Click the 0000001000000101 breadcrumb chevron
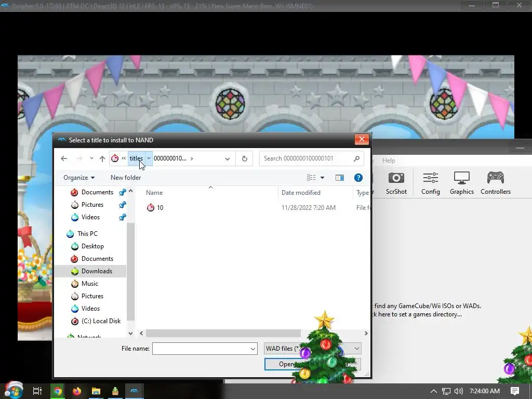The image size is (532, 399). point(192,158)
